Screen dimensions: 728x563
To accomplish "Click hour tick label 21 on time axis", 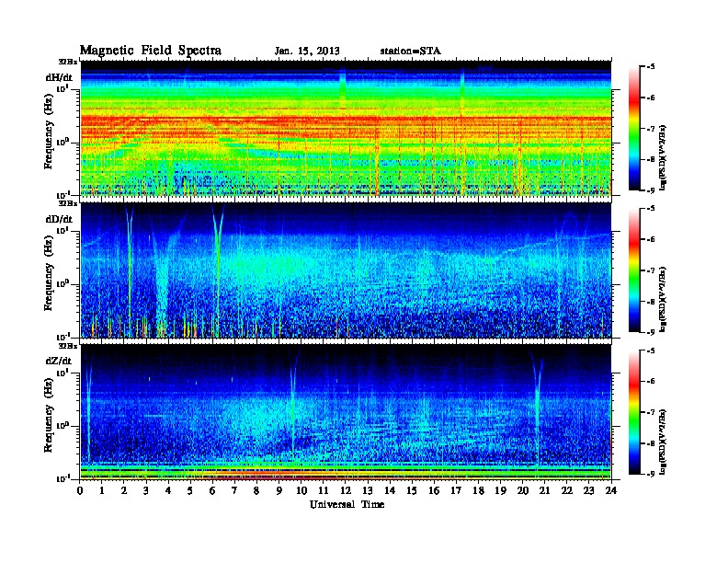I will (544, 490).
